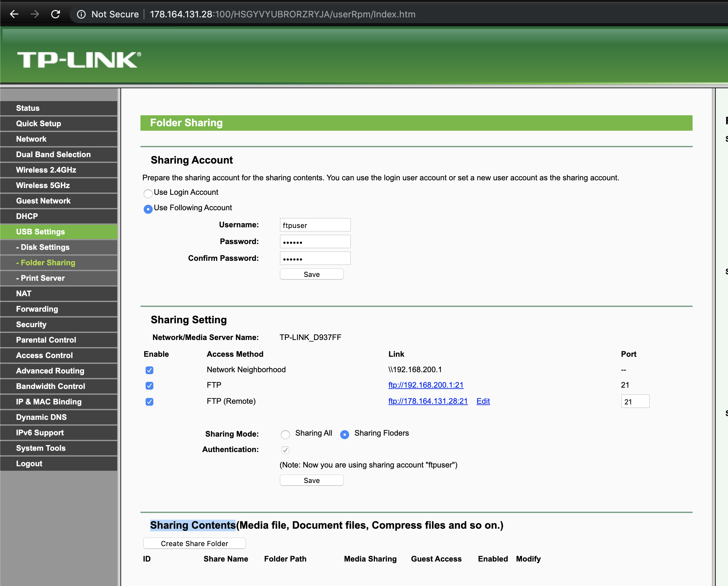Click the Sharing Contents heading text
Screen dimensions: 728x586
click(193, 525)
